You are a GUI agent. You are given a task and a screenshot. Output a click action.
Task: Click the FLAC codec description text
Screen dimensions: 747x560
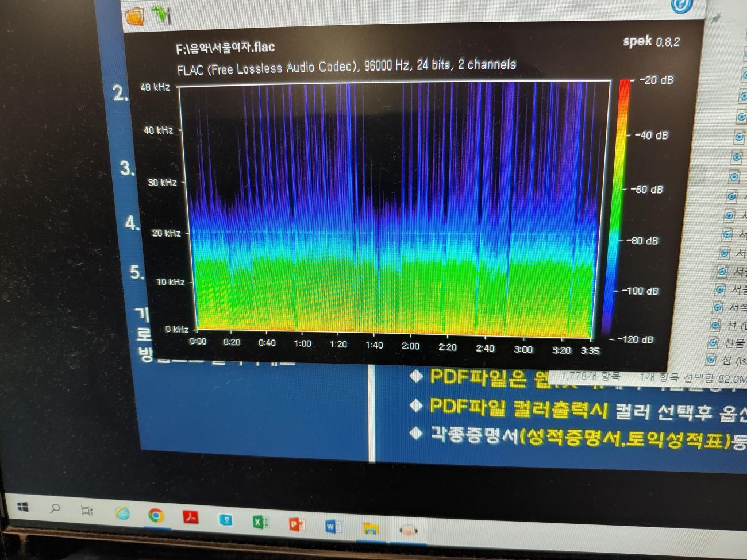(346, 67)
